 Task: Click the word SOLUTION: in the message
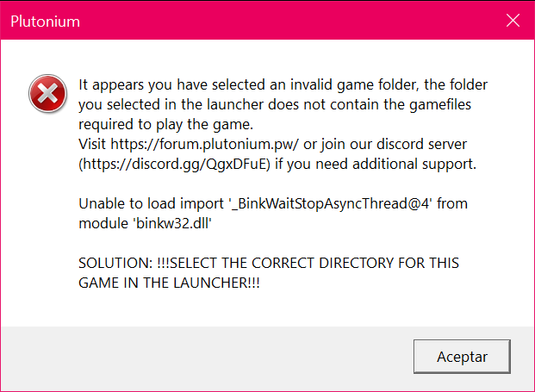(x=115, y=263)
